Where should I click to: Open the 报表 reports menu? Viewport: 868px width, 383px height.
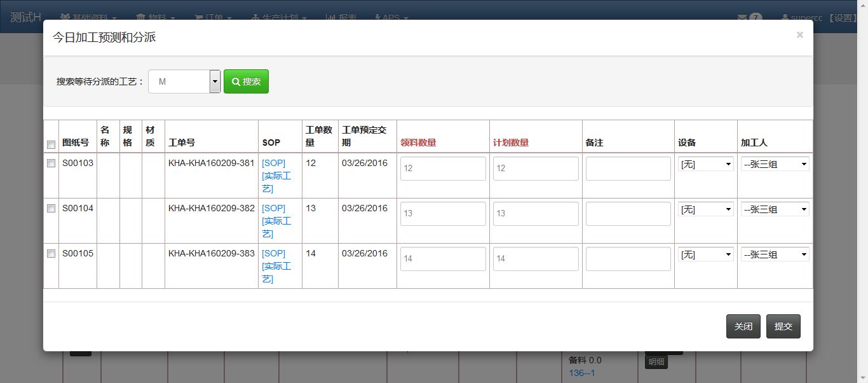[341, 18]
